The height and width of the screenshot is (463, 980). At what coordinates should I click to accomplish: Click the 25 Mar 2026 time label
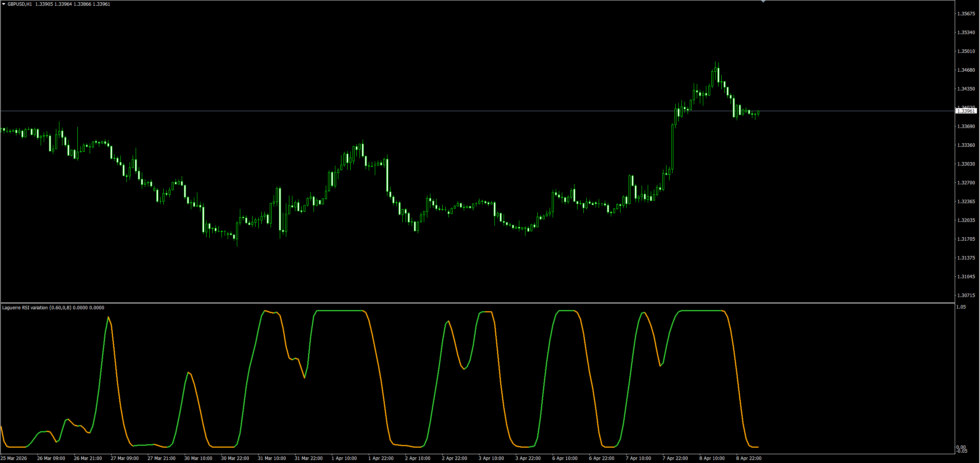[14, 458]
